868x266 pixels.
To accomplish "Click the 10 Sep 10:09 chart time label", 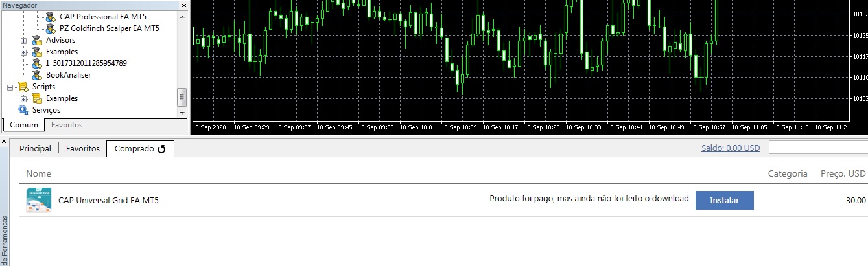I will point(460,127).
